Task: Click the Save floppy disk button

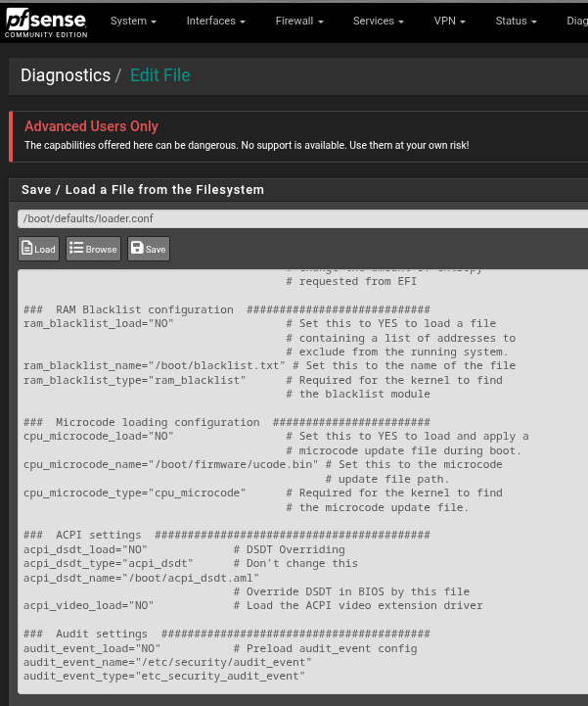Action: tap(149, 249)
